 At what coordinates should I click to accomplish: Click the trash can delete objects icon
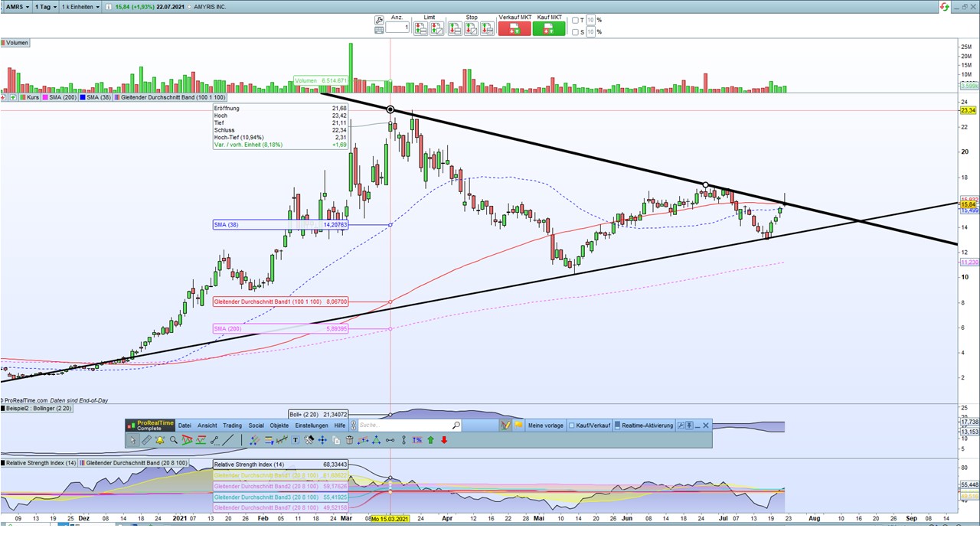[349, 440]
